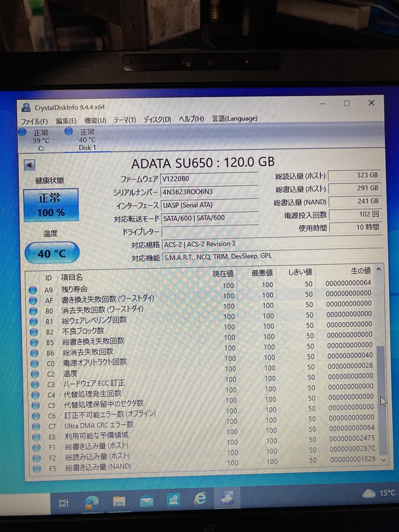Click status circle for F2 row
Screen dimensions: 399x532
point(37,458)
